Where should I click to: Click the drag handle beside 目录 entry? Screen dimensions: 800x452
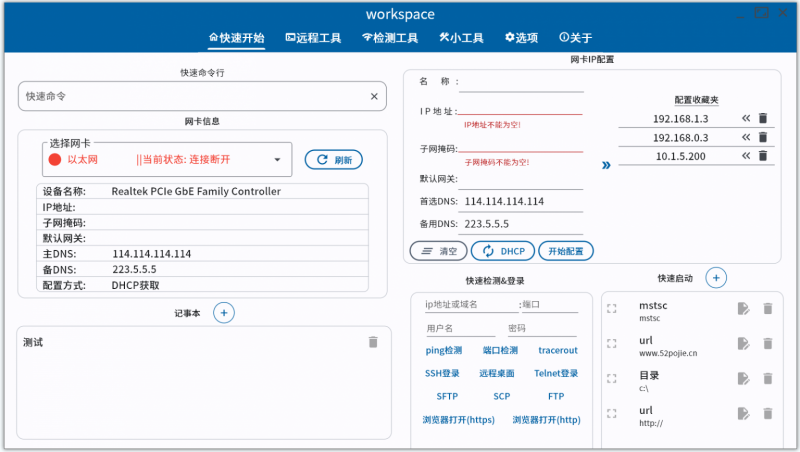pos(612,379)
